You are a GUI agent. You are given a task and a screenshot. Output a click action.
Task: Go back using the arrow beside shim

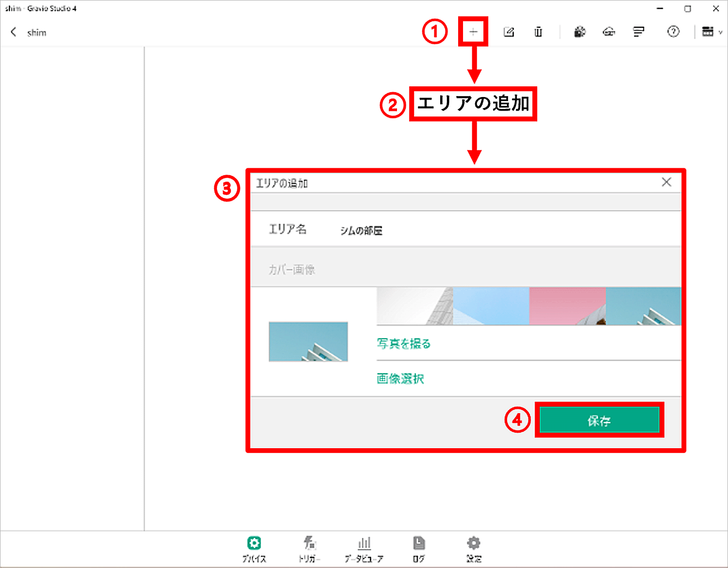tap(13, 32)
